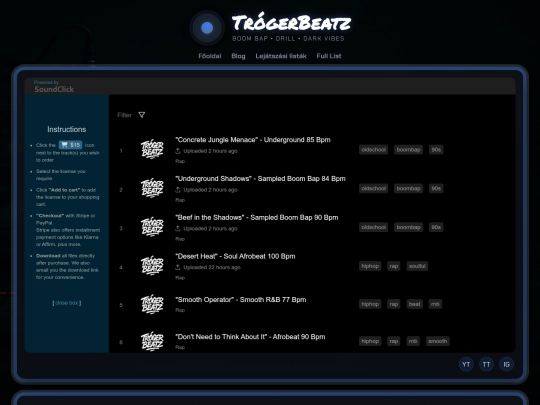Click share icon under Concrete Jungle Menace
The width and height of the screenshot is (540, 405).
[178, 151]
